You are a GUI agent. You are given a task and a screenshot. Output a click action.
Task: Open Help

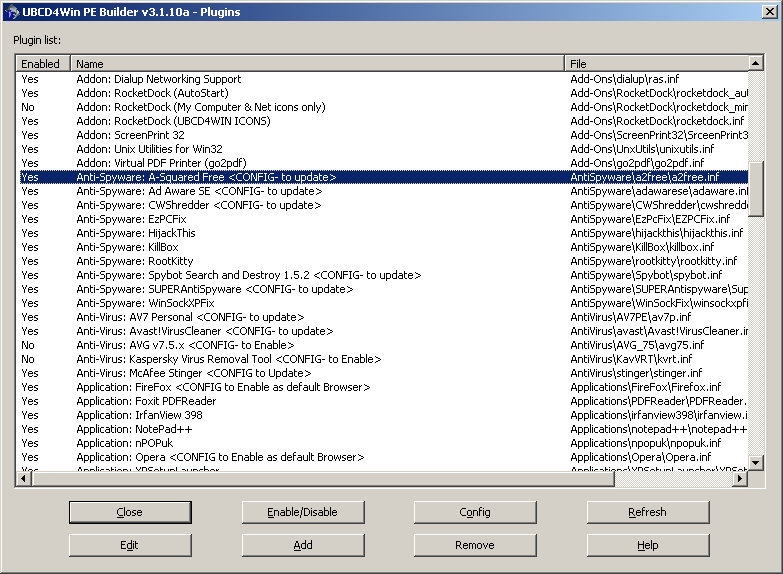pyautogui.click(x=648, y=545)
